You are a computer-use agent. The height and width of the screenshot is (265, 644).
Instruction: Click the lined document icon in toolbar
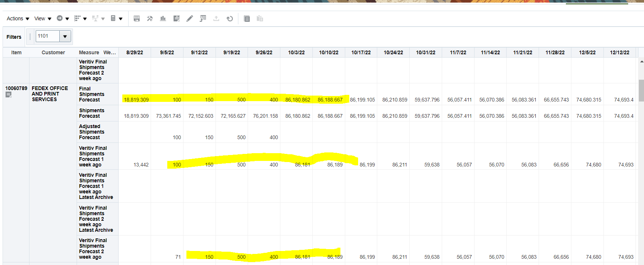click(247, 18)
